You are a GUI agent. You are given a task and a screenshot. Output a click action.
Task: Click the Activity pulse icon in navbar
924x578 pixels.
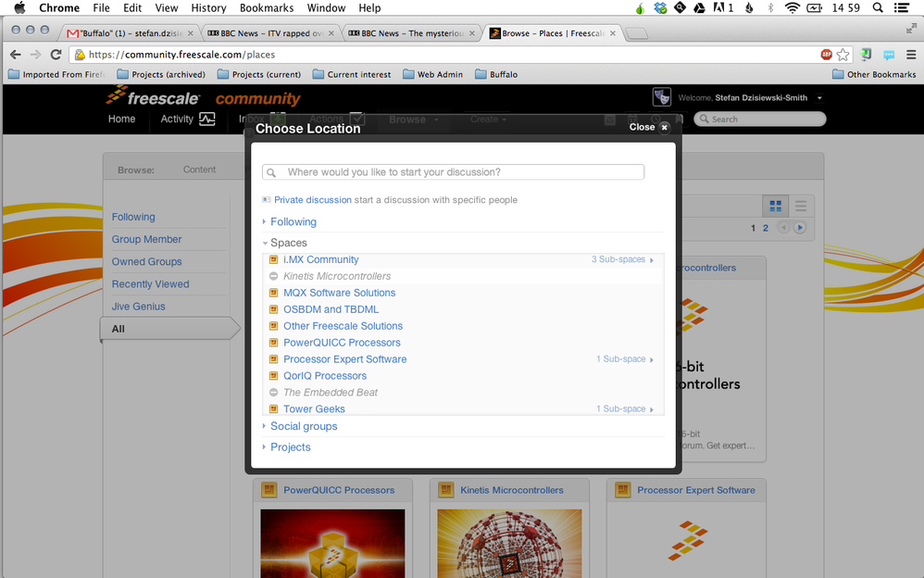click(x=206, y=119)
